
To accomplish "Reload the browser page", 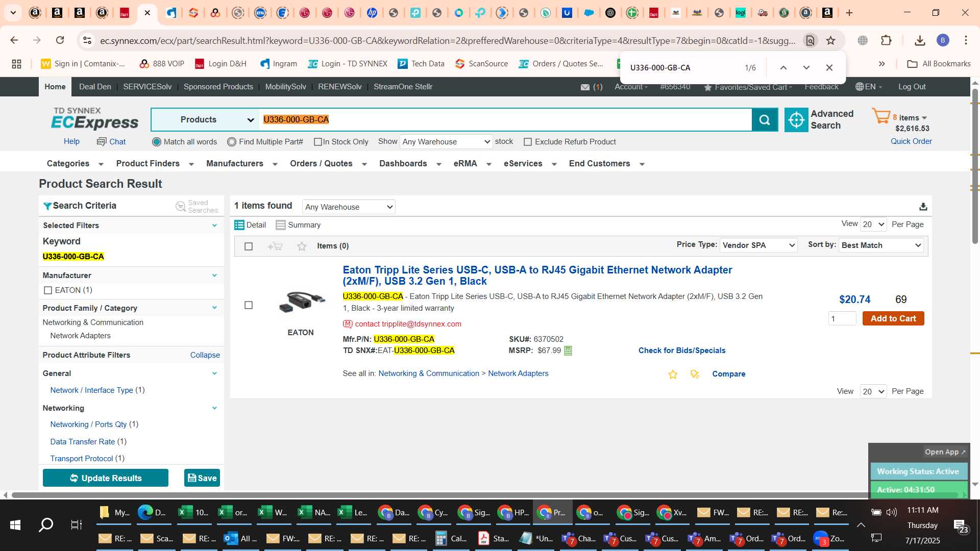I will tap(60, 40).
